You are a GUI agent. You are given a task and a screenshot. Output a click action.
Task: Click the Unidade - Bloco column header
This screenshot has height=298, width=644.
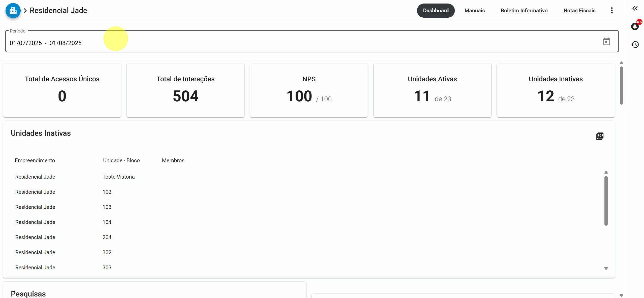point(121,160)
